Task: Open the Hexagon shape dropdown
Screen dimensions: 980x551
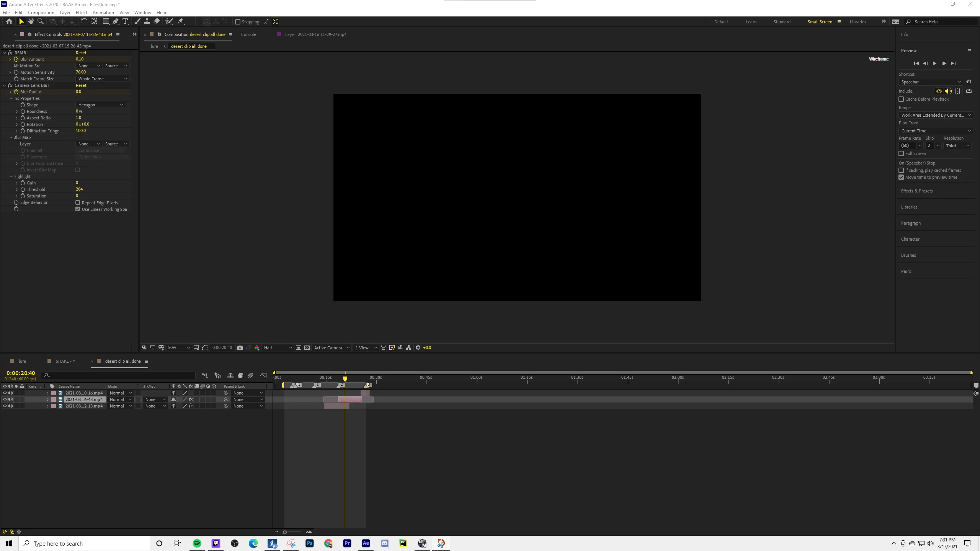Action: [100, 105]
